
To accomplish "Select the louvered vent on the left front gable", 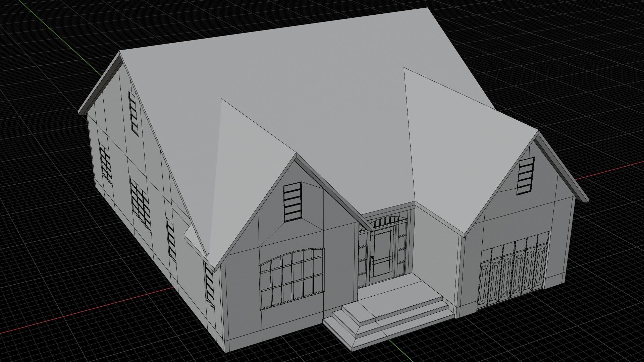I will point(292,201).
